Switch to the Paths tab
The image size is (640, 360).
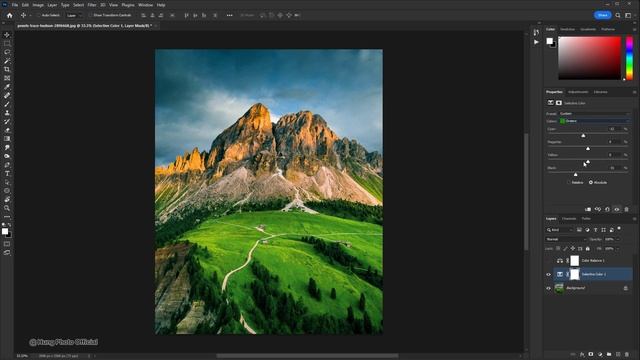click(x=586, y=219)
